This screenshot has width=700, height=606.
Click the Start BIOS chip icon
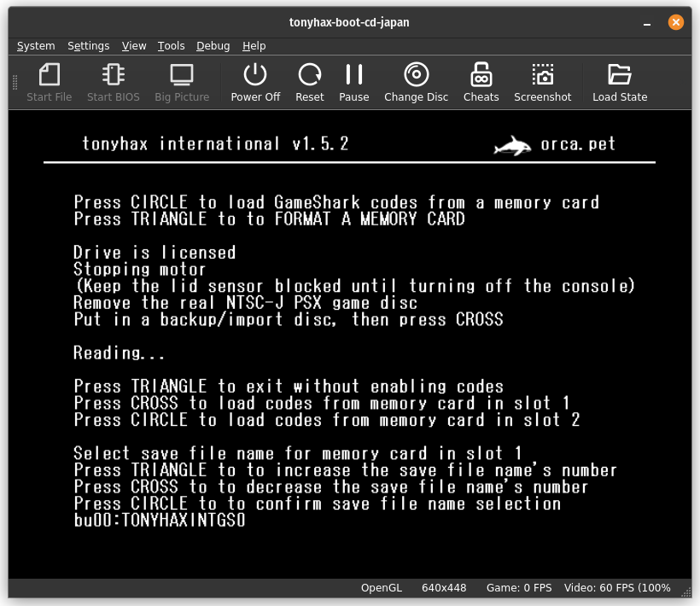114,83
